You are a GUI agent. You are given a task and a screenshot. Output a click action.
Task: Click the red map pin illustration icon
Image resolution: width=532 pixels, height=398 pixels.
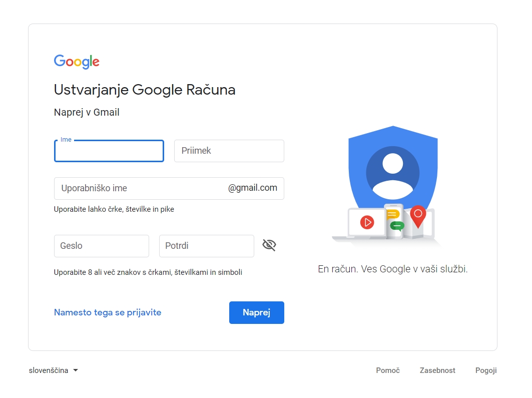tap(418, 215)
